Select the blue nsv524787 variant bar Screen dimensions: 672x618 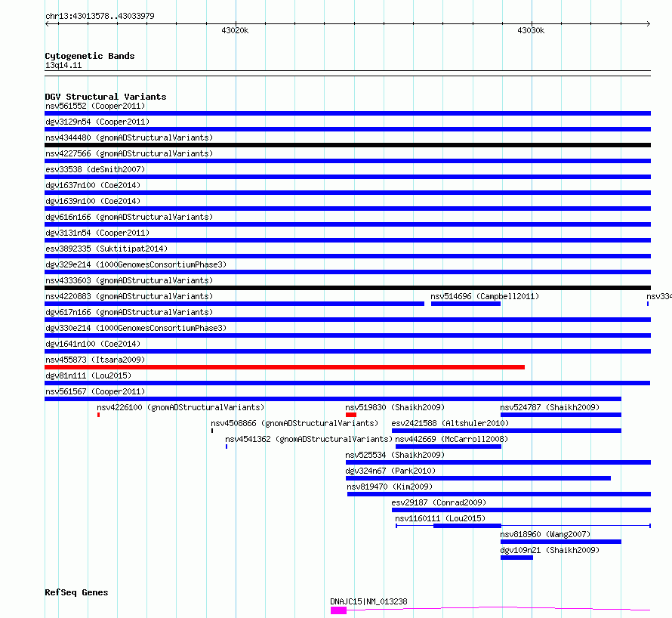(x=560, y=415)
